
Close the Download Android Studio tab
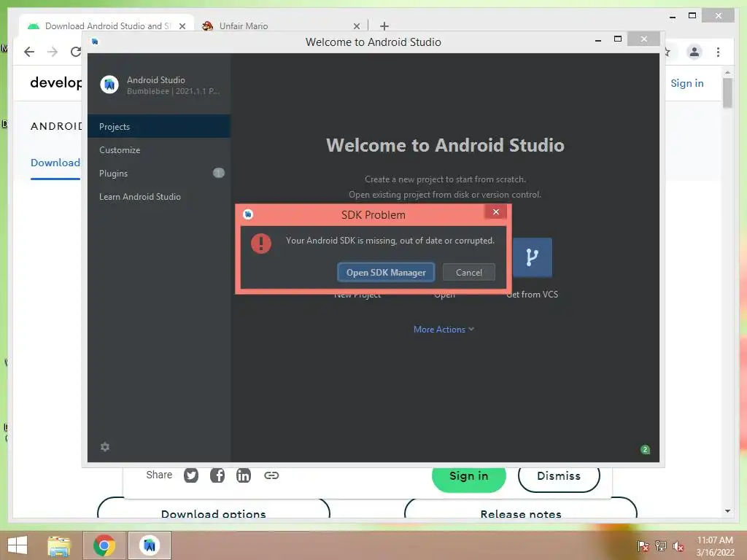[182, 26]
